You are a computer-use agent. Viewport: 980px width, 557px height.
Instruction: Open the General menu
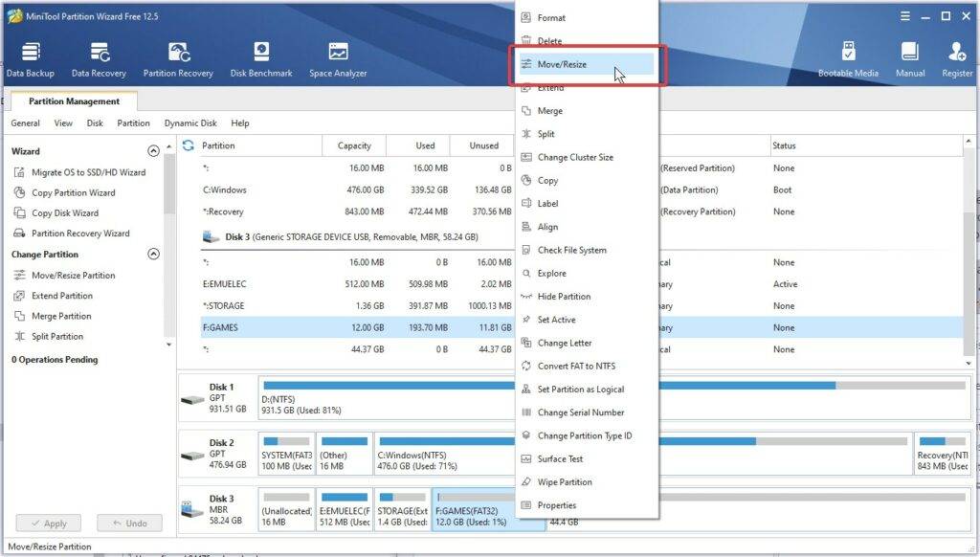pyautogui.click(x=25, y=123)
